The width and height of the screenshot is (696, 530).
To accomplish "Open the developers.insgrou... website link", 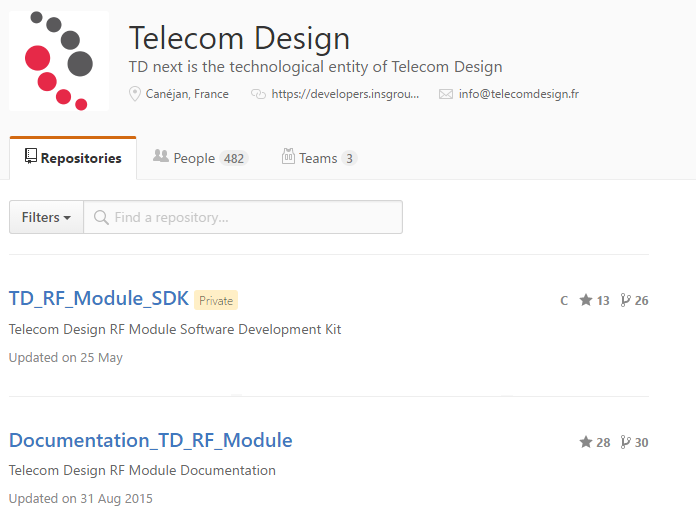I will [x=345, y=94].
